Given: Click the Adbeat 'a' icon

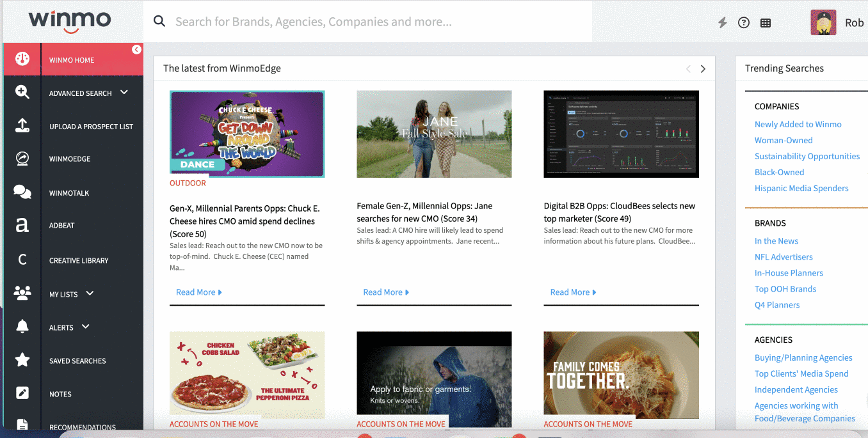Looking at the screenshot, I should click(x=22, y=225).
